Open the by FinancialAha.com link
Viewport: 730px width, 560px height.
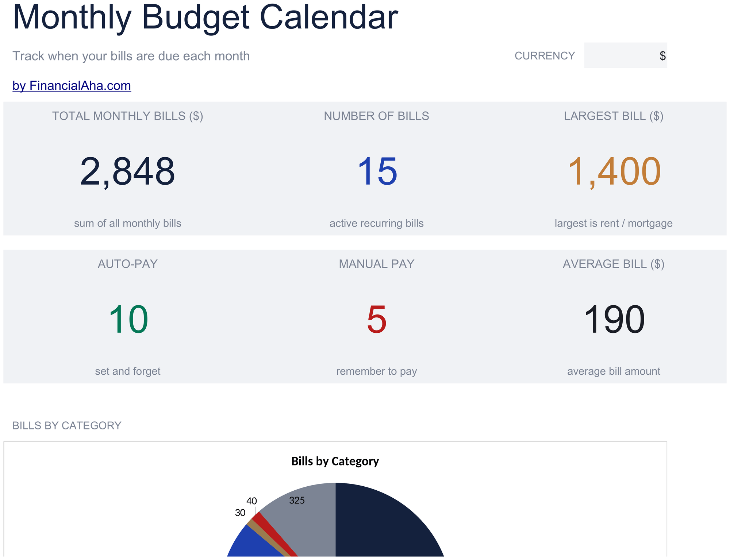coord(72,86)
